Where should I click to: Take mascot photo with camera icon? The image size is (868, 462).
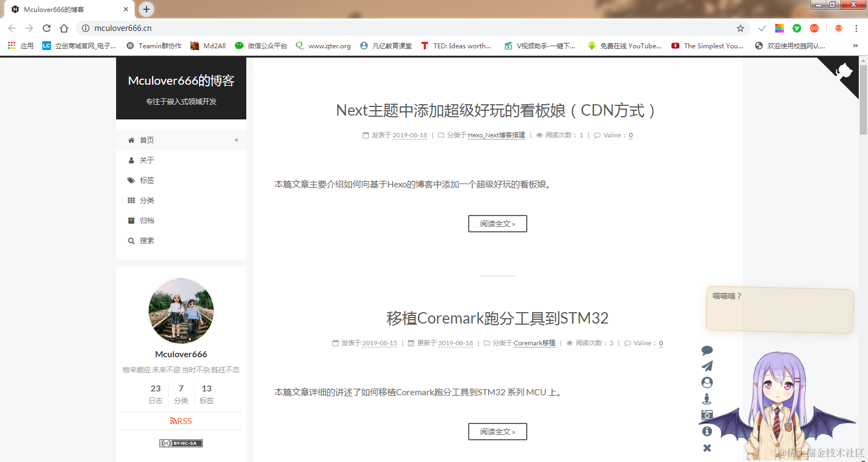(707, 415)
